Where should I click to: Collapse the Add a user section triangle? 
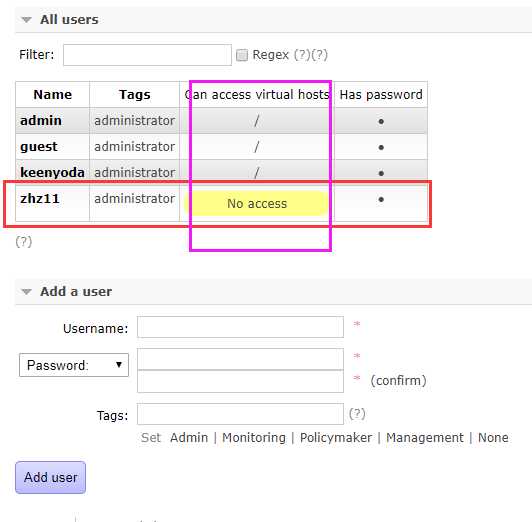coord(26,292)
